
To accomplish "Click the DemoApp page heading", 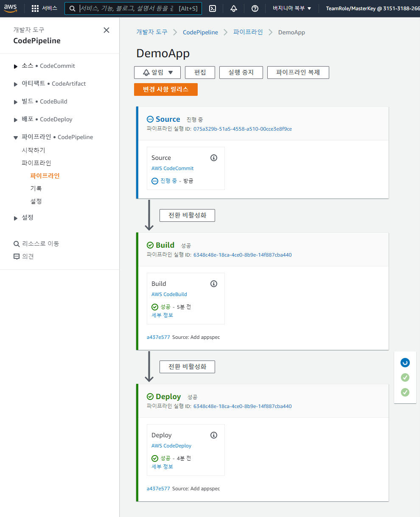I will pos(163,53).
